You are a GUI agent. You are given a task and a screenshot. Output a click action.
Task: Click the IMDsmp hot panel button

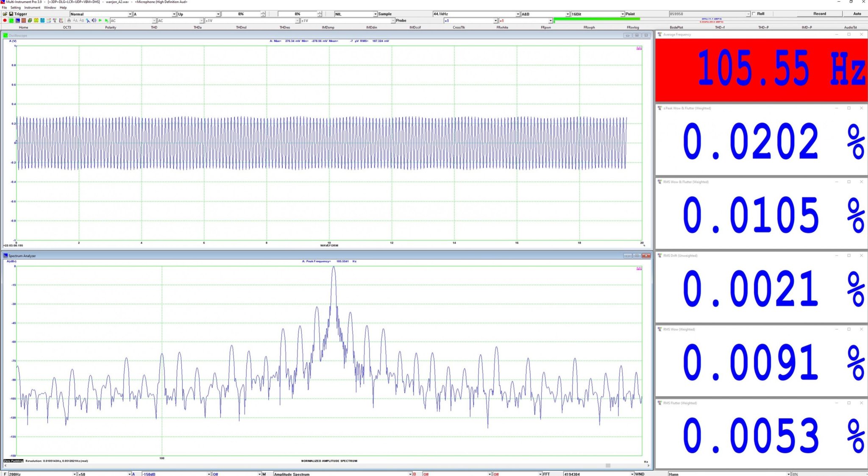tap(328, 27)
